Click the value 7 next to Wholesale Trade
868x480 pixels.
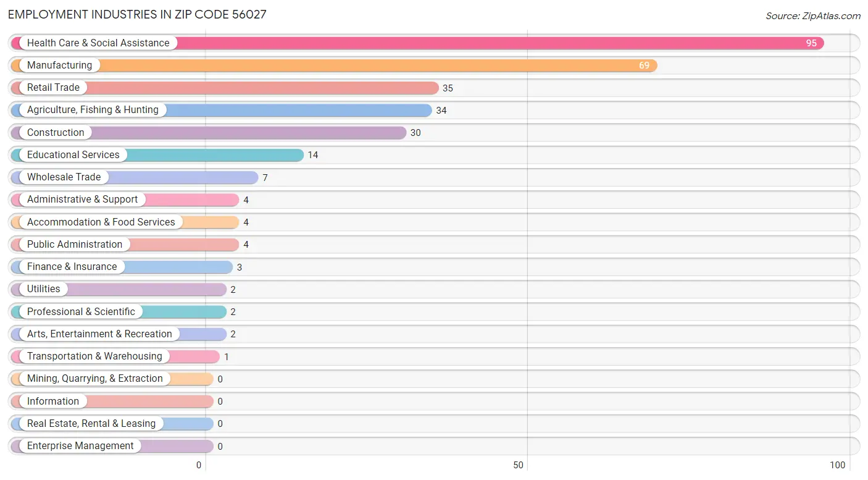click(x=265, y=178)
